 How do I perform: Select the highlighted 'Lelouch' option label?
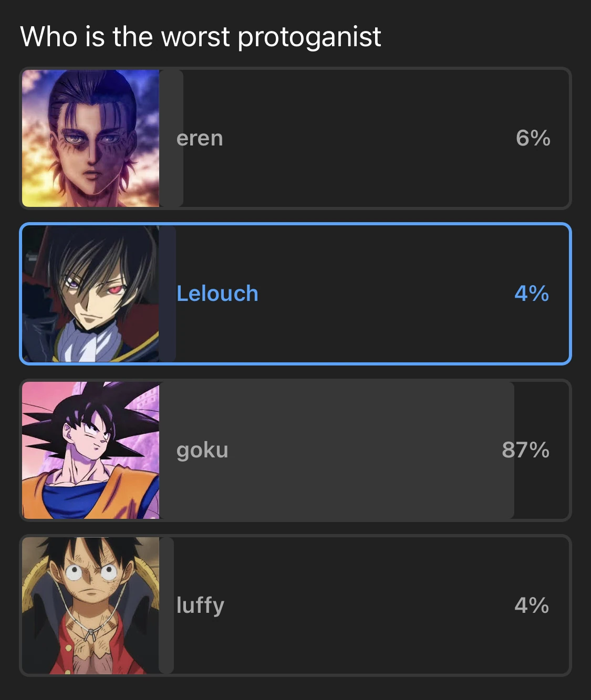coord(217,294)
